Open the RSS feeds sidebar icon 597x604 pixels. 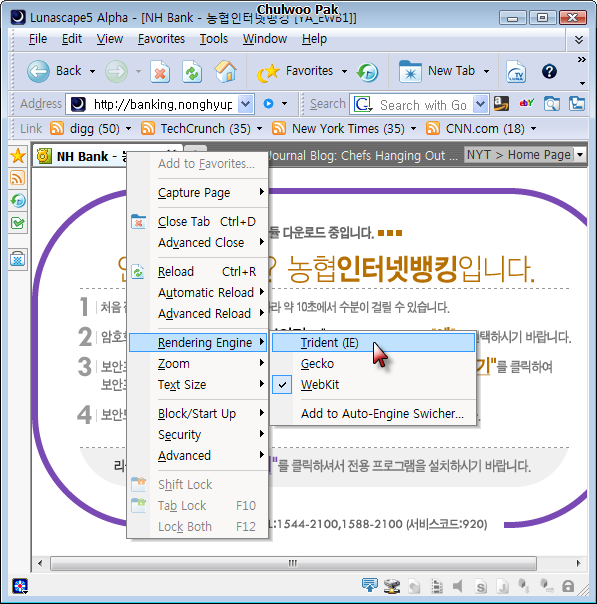(x=18, y=178)
